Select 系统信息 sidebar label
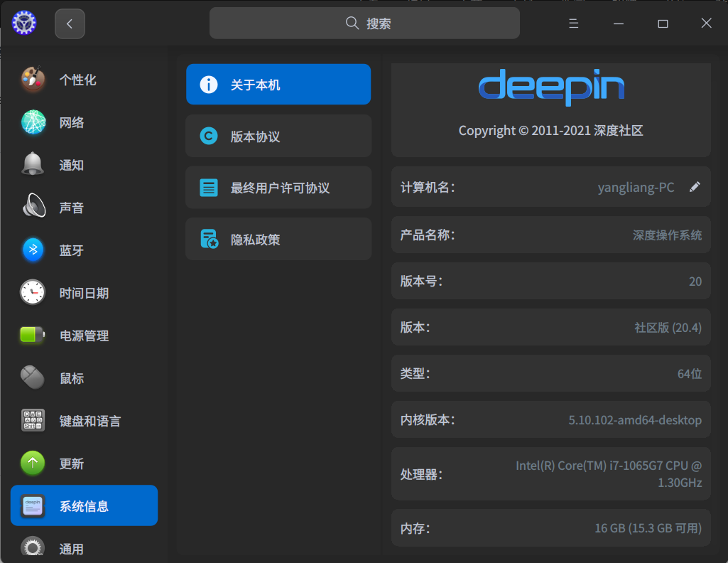Viewport: 728px width, 563px height. pyautogui.click(x=84, y=506)
